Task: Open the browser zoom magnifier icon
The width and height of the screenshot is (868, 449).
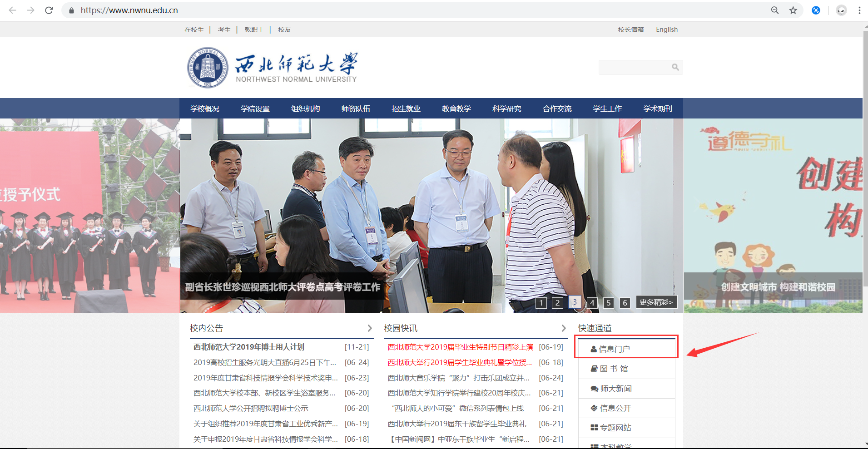Action: point(775,10)
